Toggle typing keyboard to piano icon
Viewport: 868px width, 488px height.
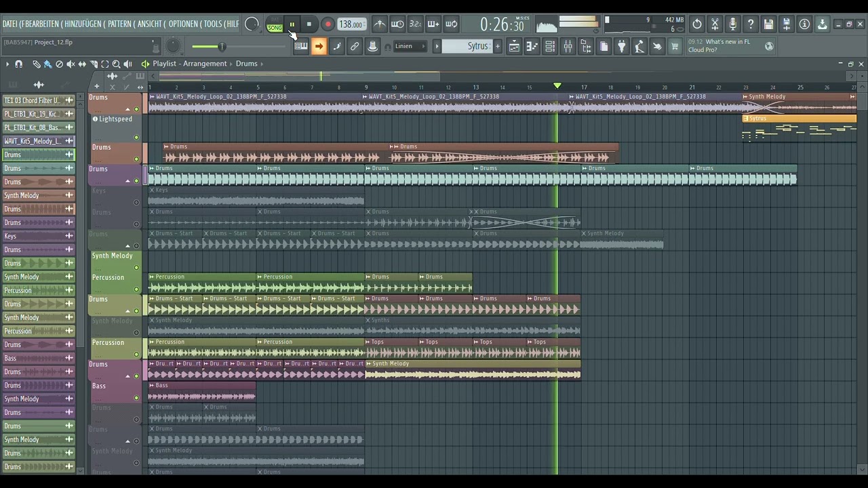(301, 46)
